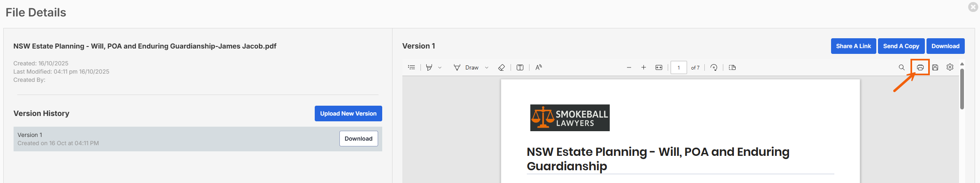Image resolution: width=980 pixels, height=183 pixels.
Task: Select the eraser tool
Action: point(501,67)
